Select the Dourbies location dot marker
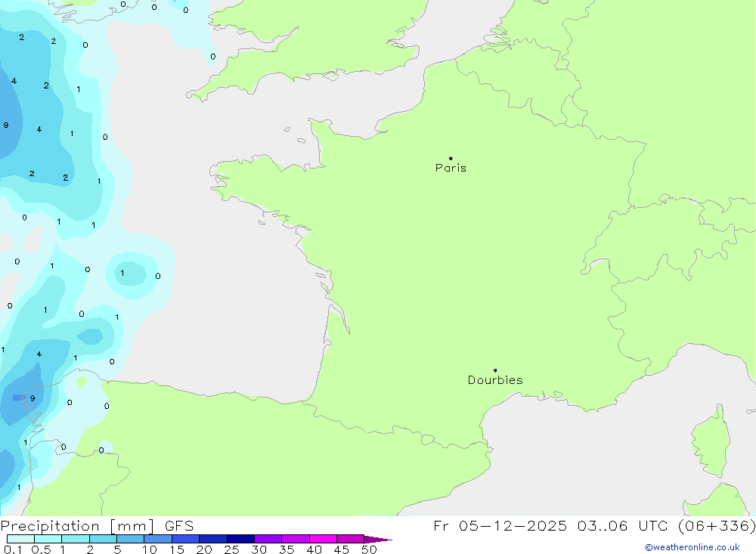This screenshot has width=756, height=554. 495,370
